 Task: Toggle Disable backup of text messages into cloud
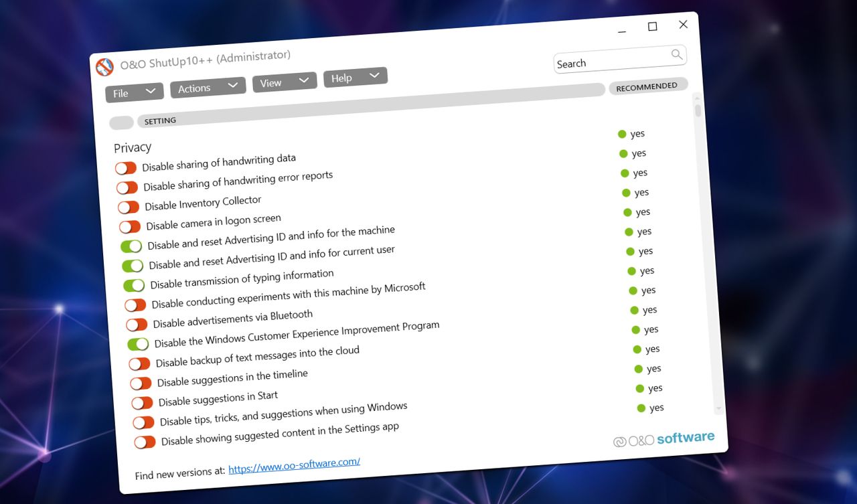point(139,363)
